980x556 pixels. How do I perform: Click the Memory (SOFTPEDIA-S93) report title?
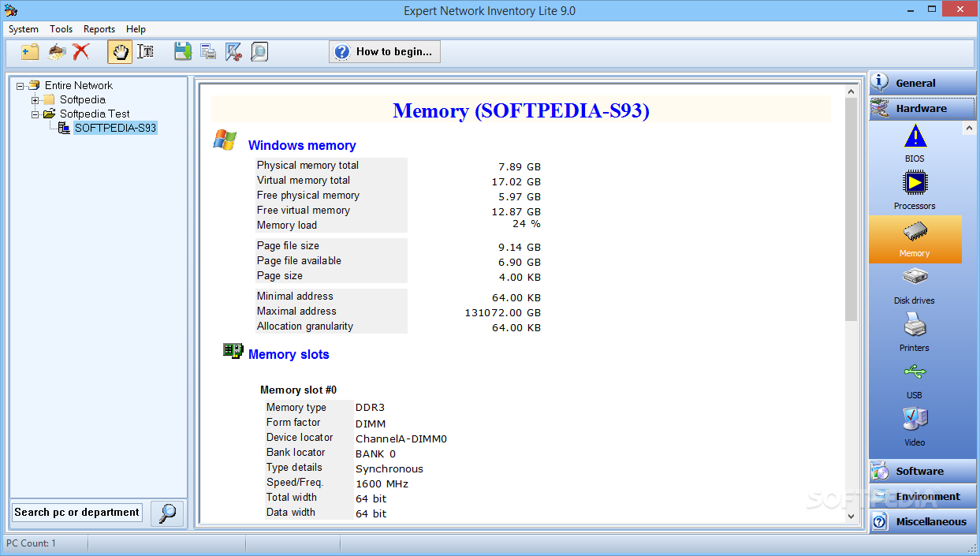pyautogui.click(x=521, y=110)
